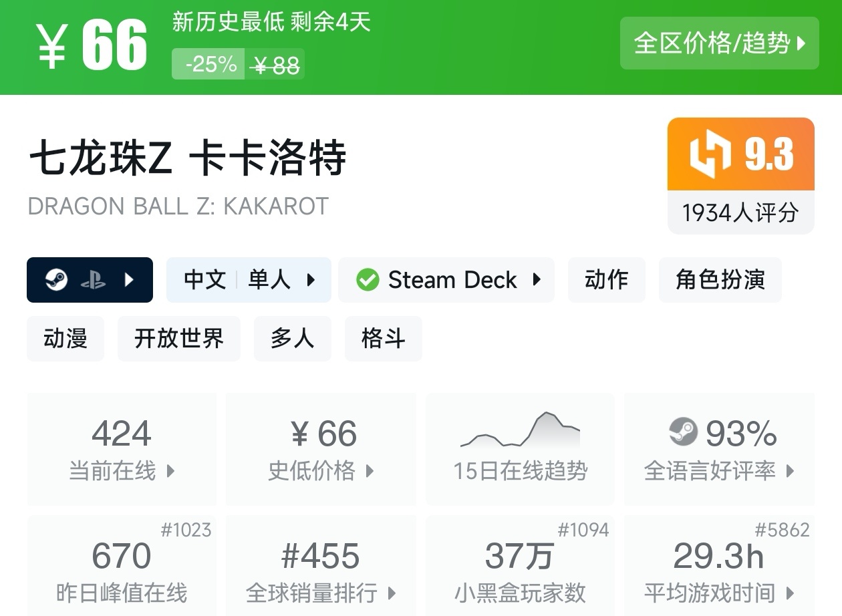Click the ¥ 66 current price
The height and width of the screenshot is (616, 842).
92,45
